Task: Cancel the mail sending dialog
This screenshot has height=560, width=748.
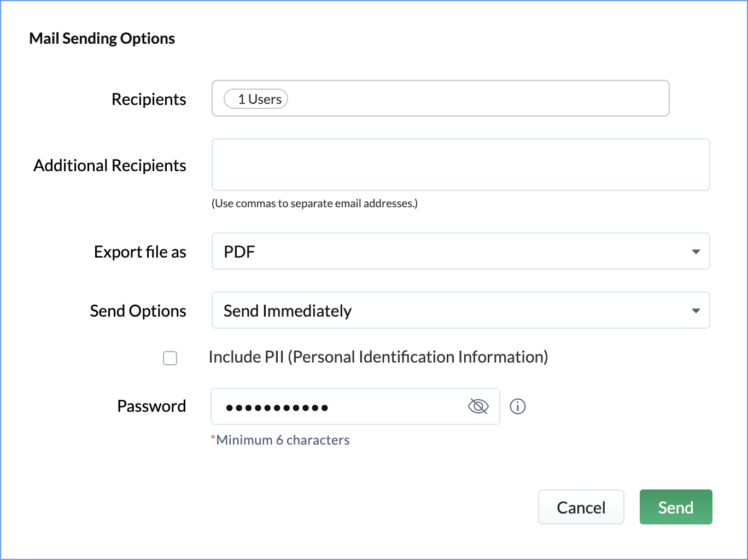Action: click(581, 507)
